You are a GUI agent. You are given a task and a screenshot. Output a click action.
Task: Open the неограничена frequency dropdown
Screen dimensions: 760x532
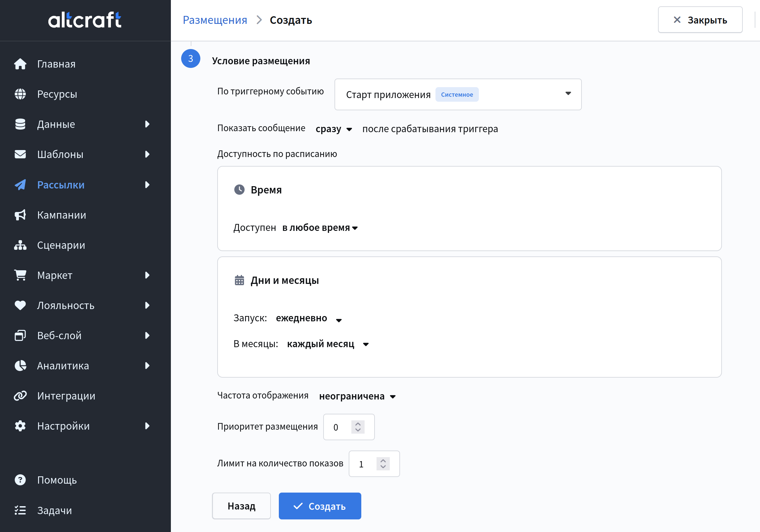[357, 396]
